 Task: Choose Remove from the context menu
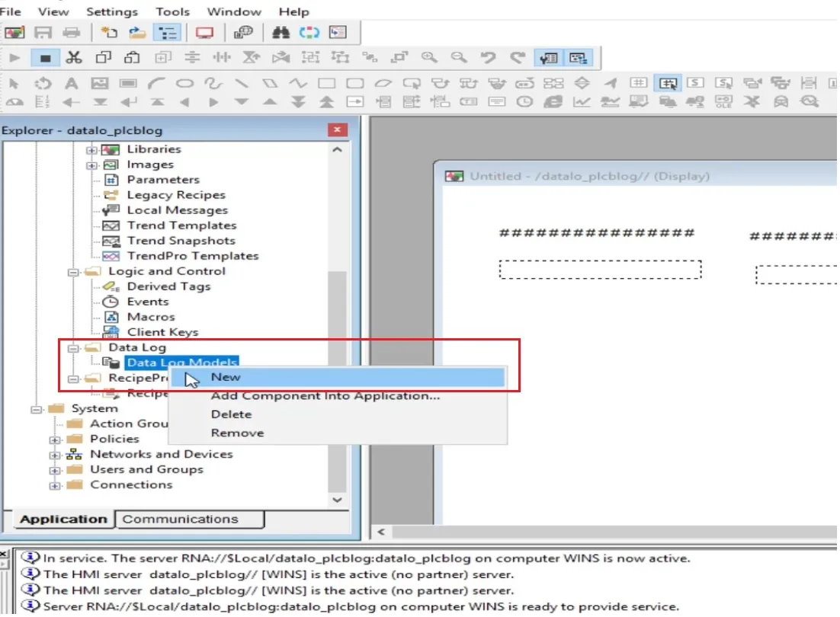click(338, 433)
